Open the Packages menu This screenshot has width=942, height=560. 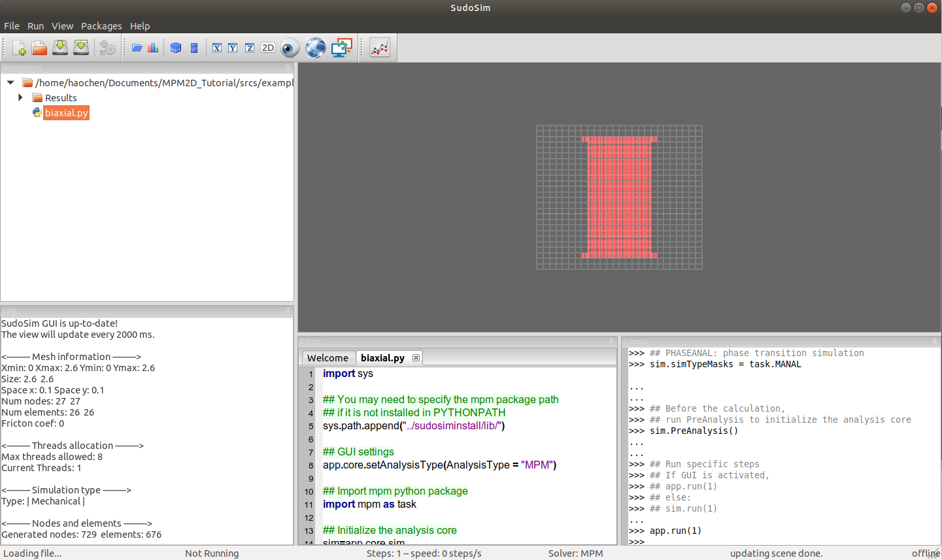(x=101, y=26)
